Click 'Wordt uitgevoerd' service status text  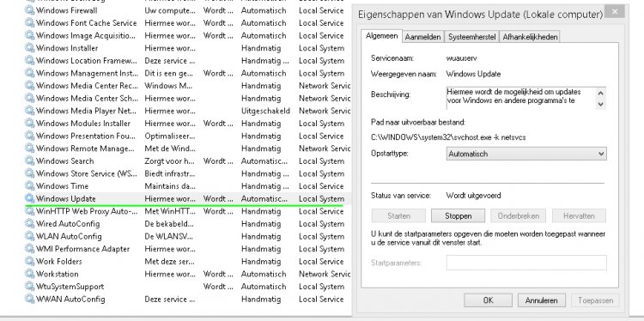coord(473,196)
